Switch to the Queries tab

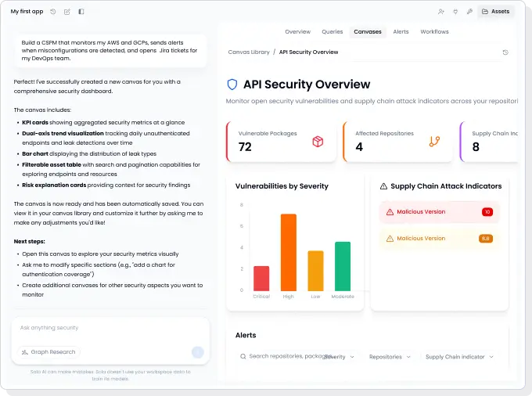pyautogui.click(x=332, y=31)
